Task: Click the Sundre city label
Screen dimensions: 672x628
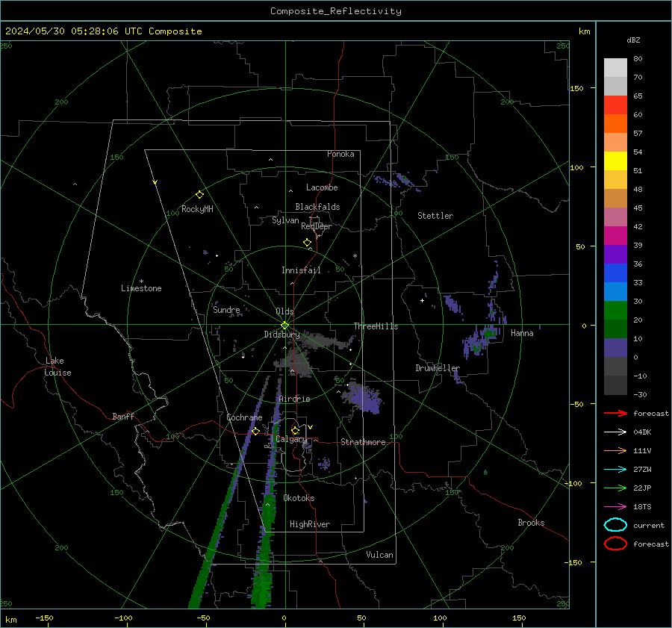Action: [x=227, y=310]
